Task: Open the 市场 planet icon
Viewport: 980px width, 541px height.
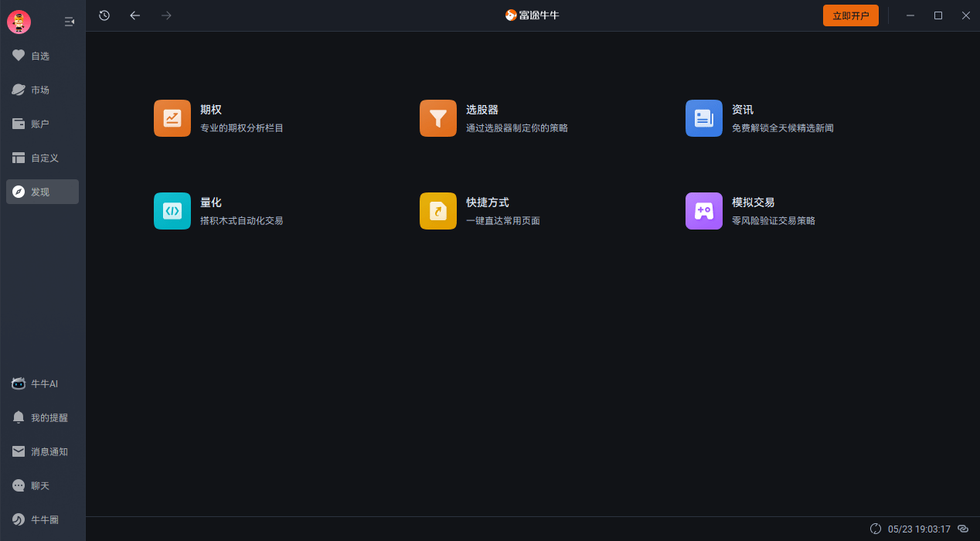Action: (x=19, y=90)
